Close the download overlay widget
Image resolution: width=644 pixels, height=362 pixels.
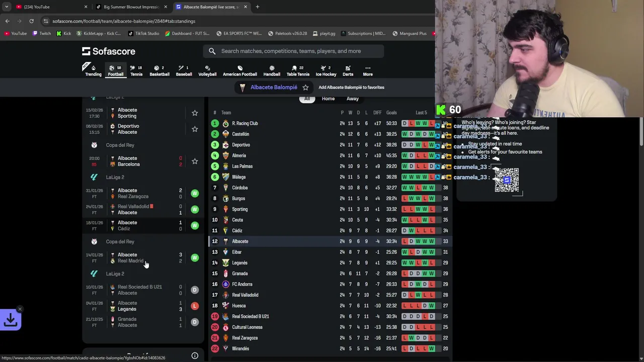(20, 309)
